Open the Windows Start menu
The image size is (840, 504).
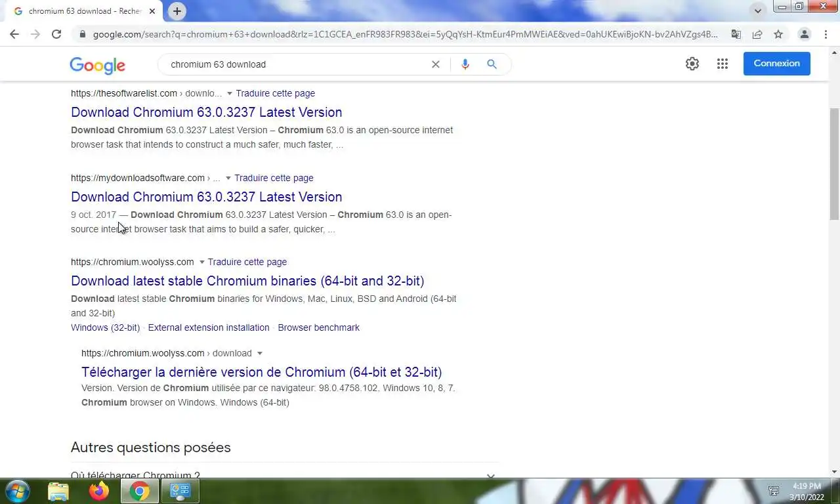point(17,491)
